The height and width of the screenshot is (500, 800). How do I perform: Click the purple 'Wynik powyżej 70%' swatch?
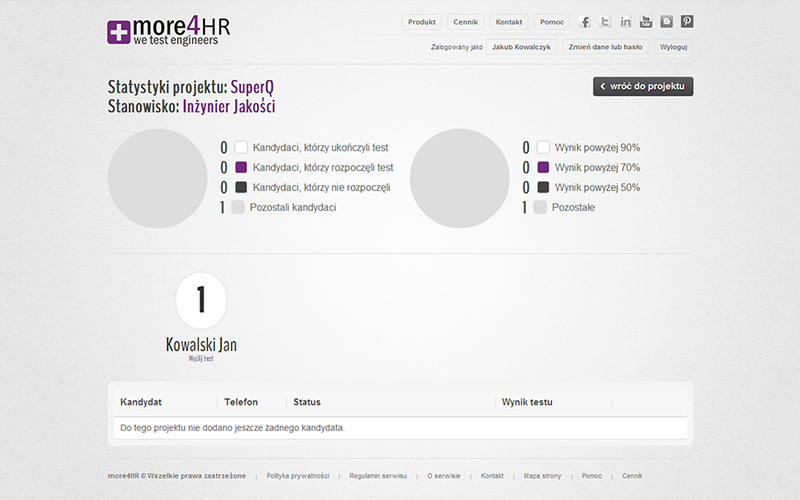point(543,167)
